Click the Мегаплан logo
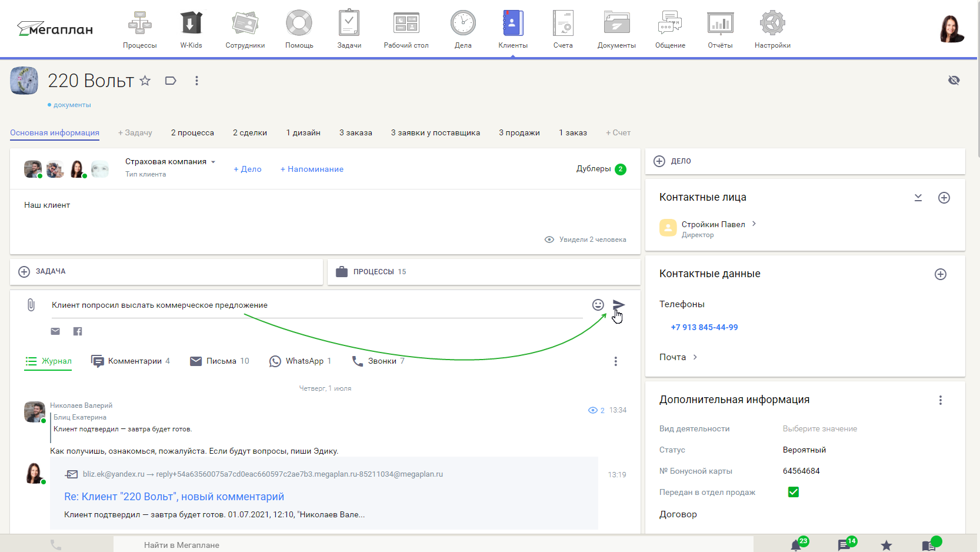Screen dimensions: 980x552 pos(55,29)
